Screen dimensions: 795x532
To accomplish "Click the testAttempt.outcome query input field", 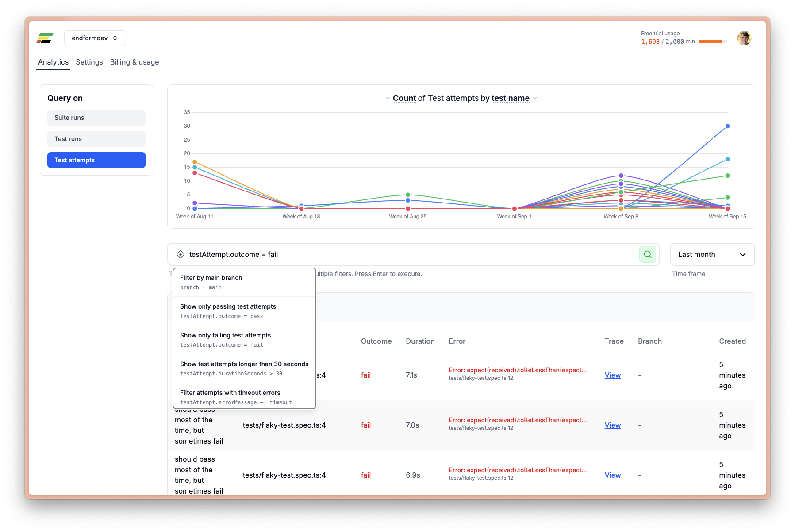I will tap(398, 254).
